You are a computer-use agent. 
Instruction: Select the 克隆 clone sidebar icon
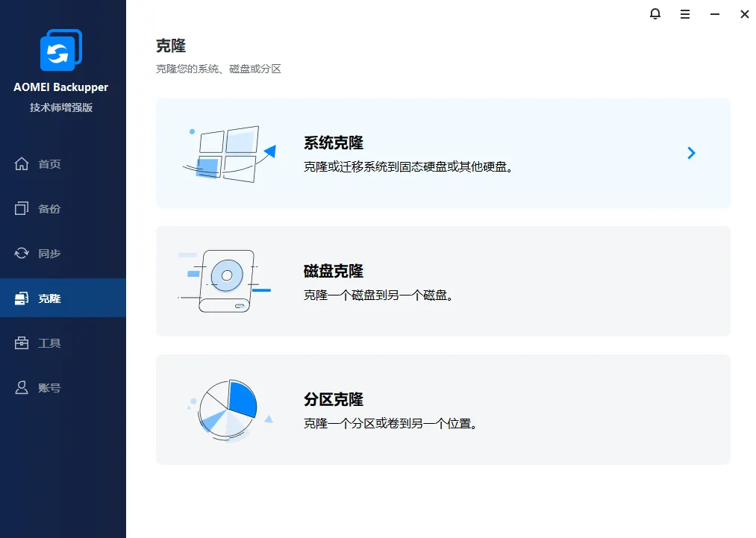click(21, 298)
